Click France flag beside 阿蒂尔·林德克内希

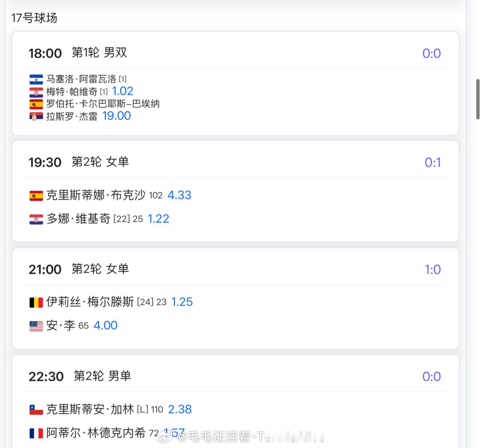36,433
